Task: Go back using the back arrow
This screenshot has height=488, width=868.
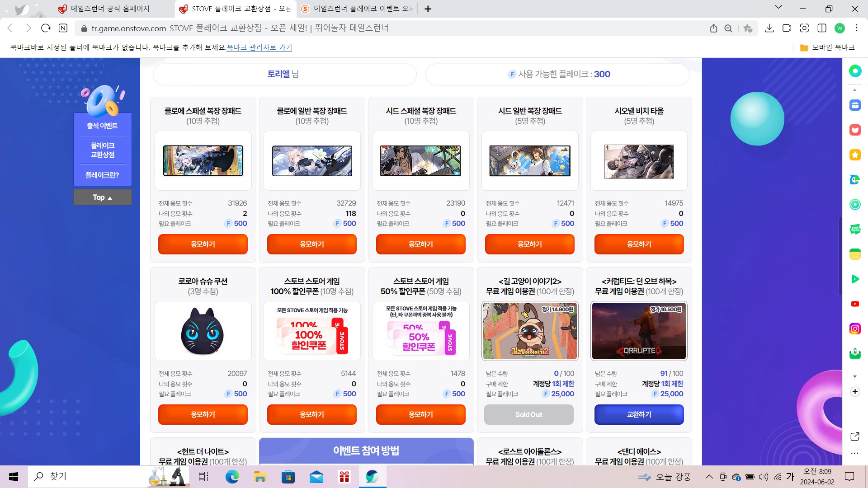Action: [x=10, y=28]
